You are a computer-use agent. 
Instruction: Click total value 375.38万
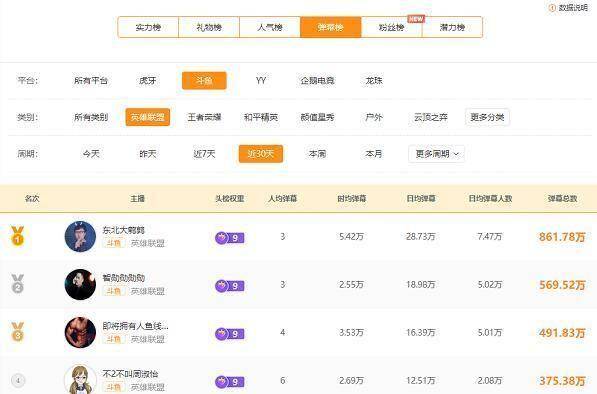point(562,381)
